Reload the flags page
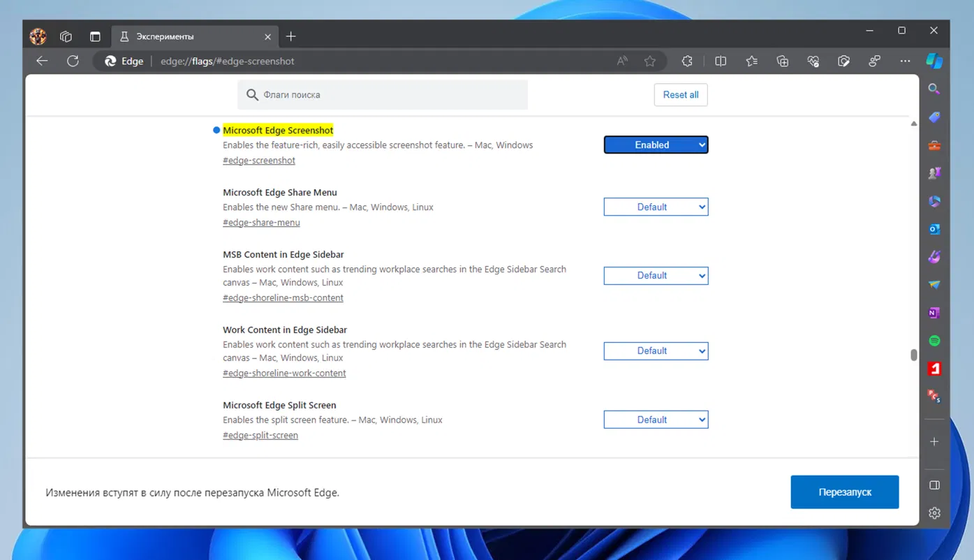 pyautogui.click(x=73, y=61)
